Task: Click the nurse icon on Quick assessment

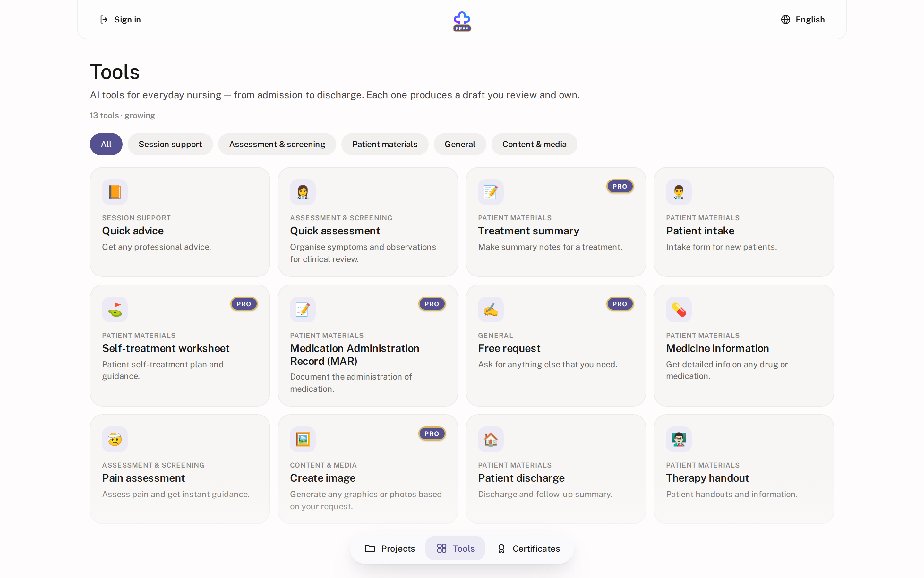Action: [303, 192]
